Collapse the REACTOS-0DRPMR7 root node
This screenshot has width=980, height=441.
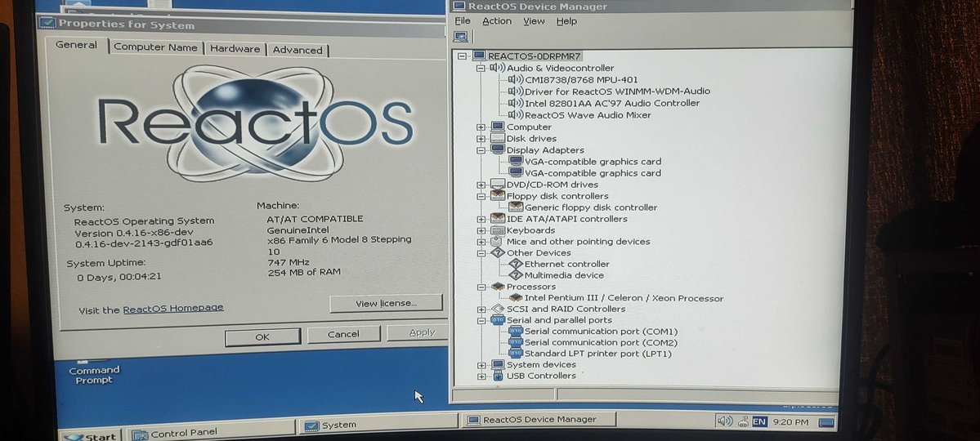[x=462, y=56]
